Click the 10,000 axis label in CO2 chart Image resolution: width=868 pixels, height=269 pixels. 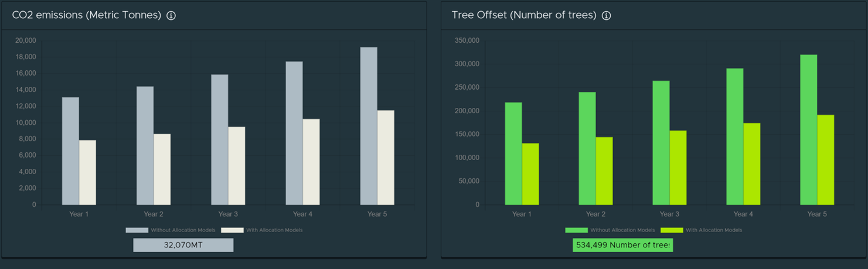26,122
